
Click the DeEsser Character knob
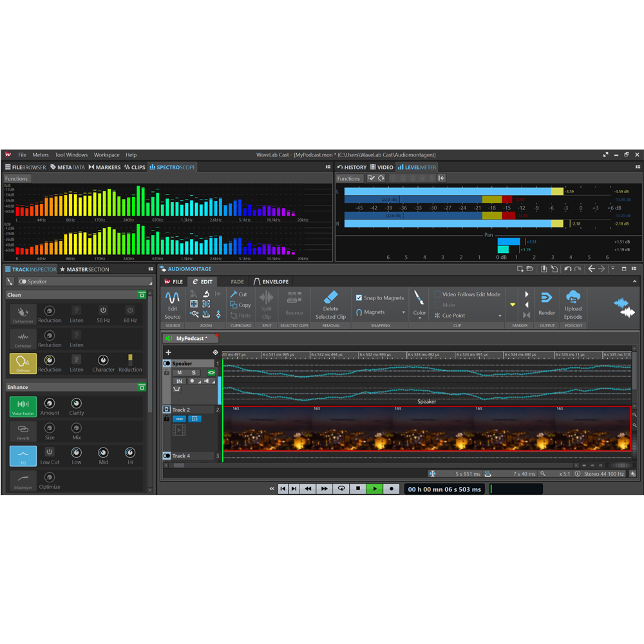coord(103,360)
